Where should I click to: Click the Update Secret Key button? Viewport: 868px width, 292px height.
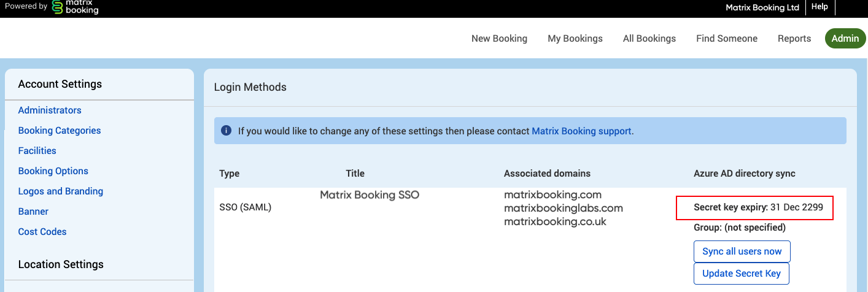741,274
